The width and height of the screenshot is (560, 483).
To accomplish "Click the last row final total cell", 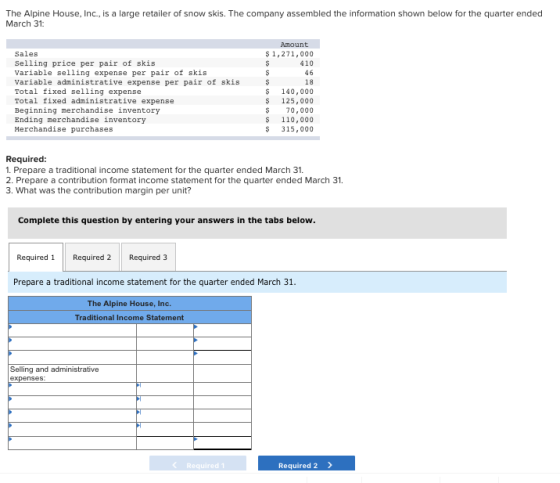I will (x=222, y=443).
